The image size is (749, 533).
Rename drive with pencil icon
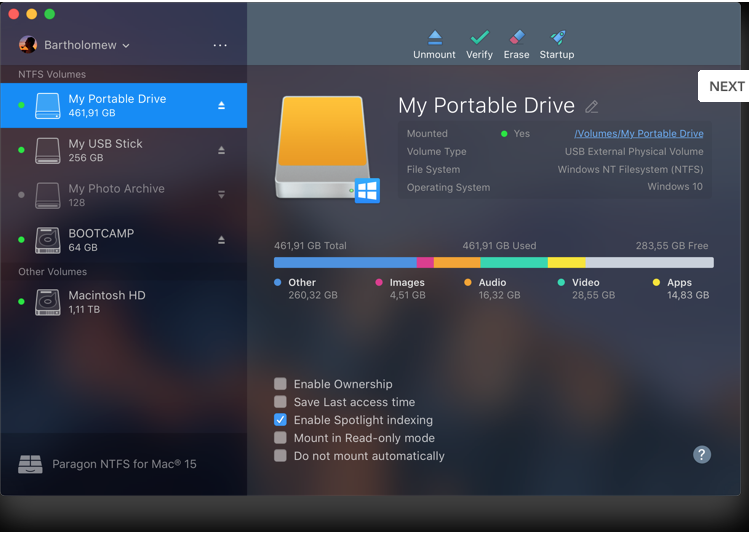(x=591, y=107)
